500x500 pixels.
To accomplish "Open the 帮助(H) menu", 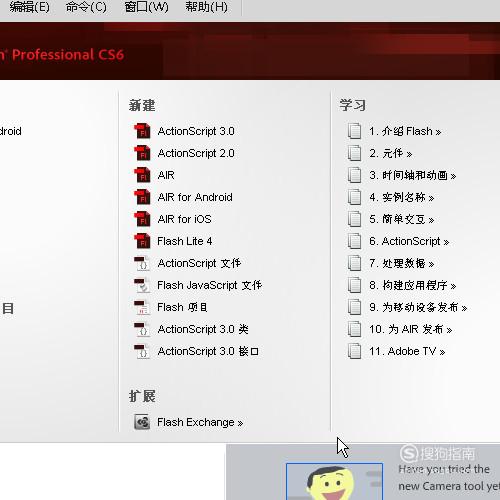I will pos(206,7).
